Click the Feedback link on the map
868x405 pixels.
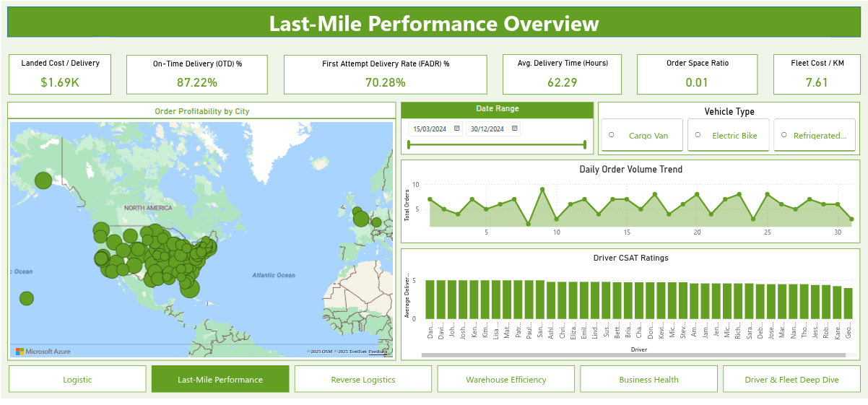click(x=378, y=352)
